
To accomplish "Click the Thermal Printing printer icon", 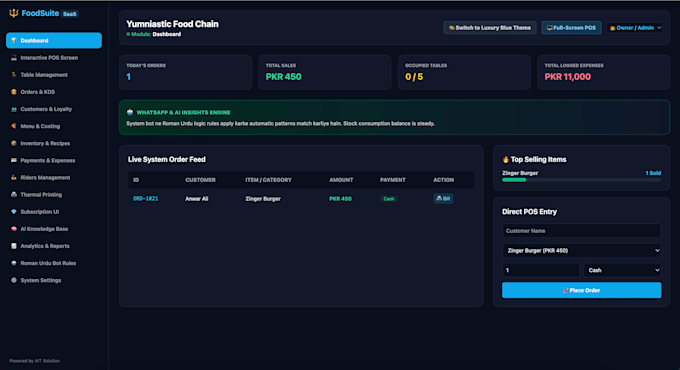I will [x=14, y=195].
